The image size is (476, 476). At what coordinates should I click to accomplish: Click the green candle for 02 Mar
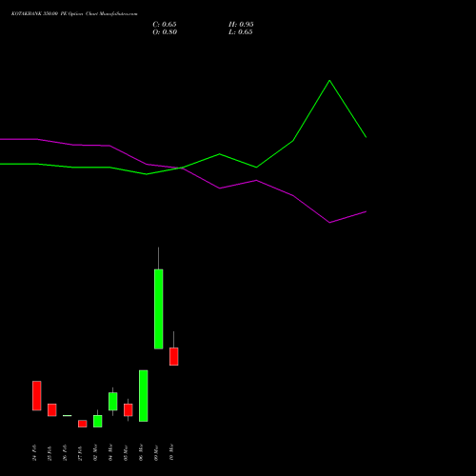pyautogui.click(x=98, y=421)
